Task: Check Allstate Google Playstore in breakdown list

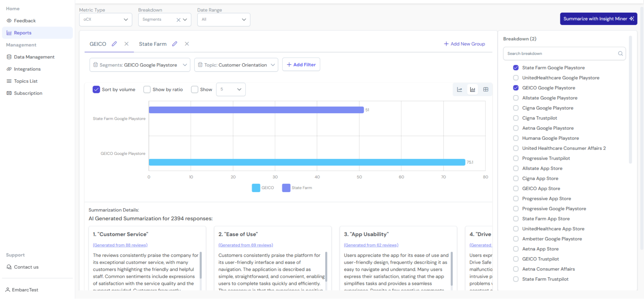Action: (515, 98)
